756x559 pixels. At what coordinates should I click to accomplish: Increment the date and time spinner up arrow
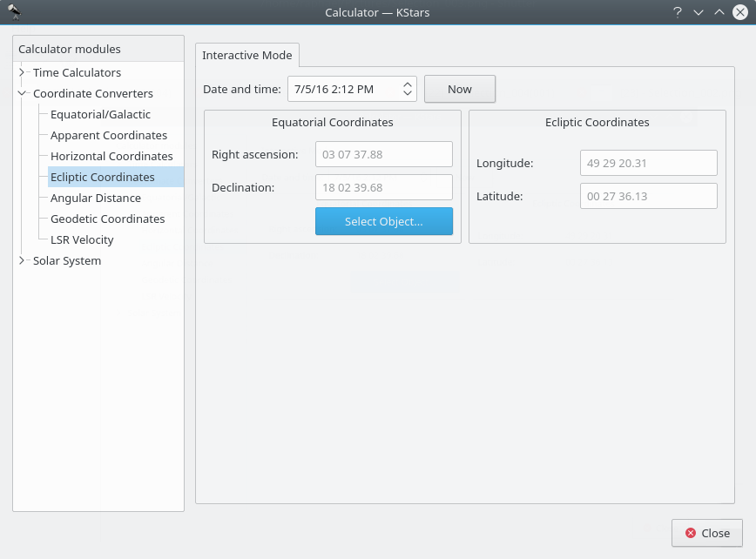point(408,84)
